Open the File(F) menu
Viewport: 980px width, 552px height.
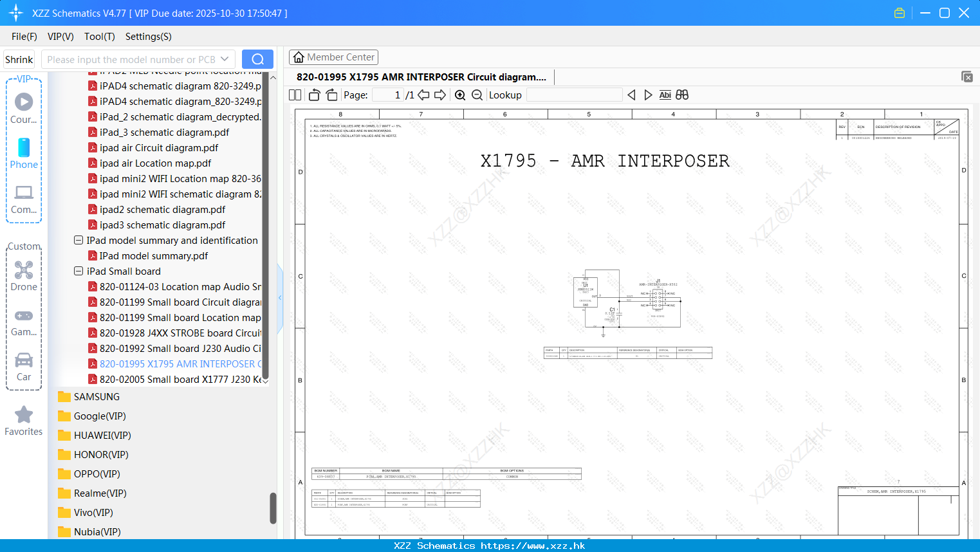point(24,37)
